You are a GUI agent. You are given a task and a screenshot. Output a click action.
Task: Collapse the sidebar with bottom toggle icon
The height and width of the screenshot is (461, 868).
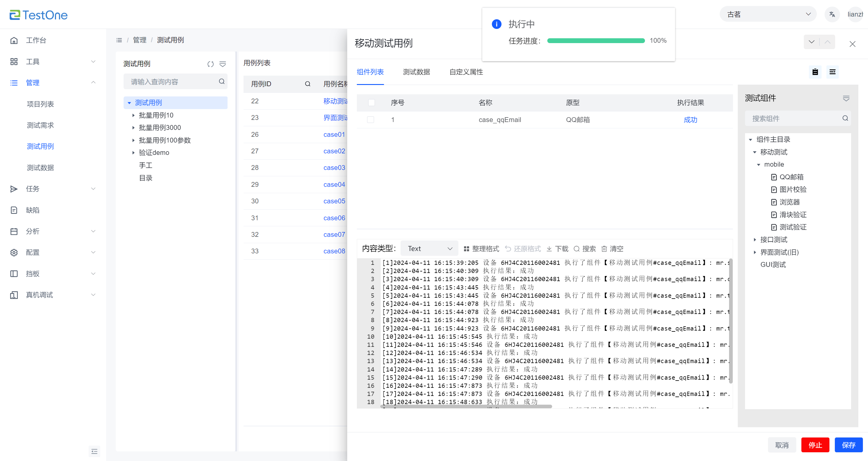pos(94,451)
